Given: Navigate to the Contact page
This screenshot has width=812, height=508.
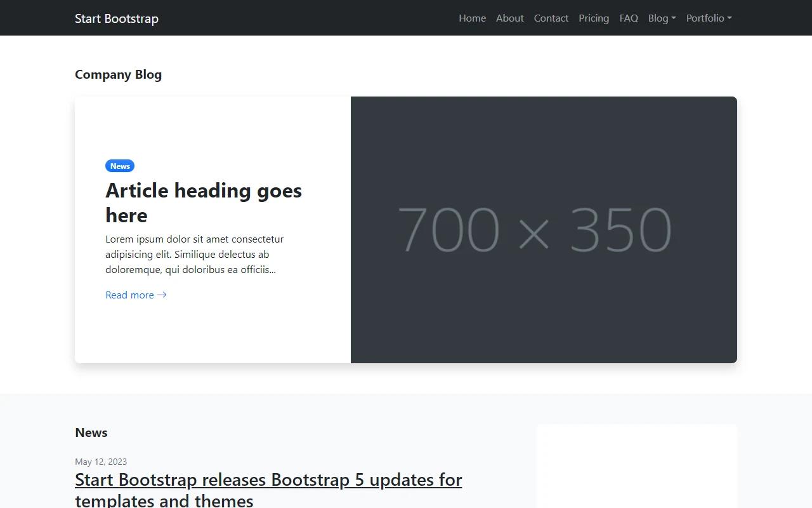Looking at the screenshot, I should pos(551,18).
